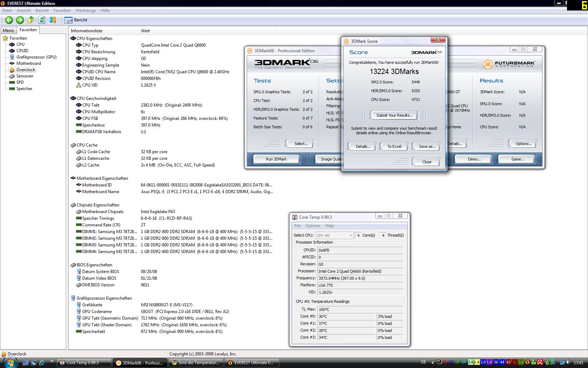Image resolution: width=588 pixels, height=368 pixels.
Task: Click the Close button in 3DMark Score dialog
Action: [427, 162]
